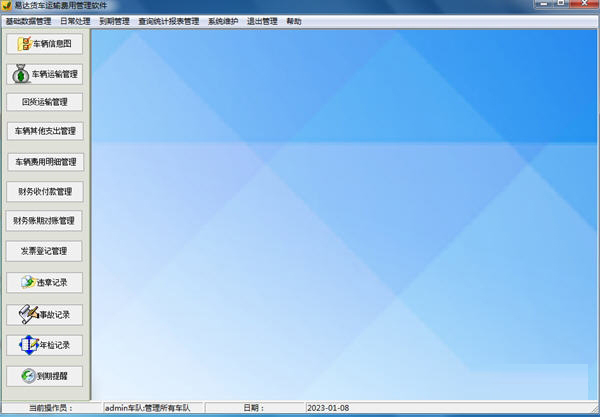
Task: Launch 财务收付款管理
Action: click(45, 192)
